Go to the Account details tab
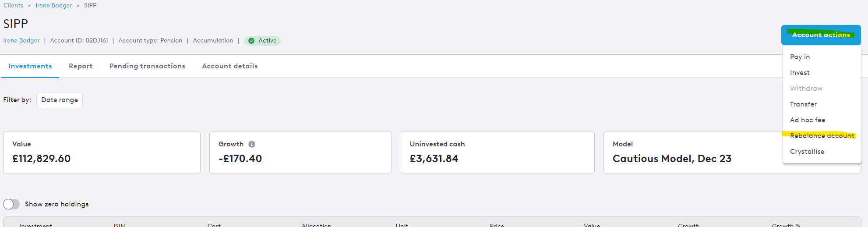Viewport: 868px width, 227px height. click(x=229, y=66)
